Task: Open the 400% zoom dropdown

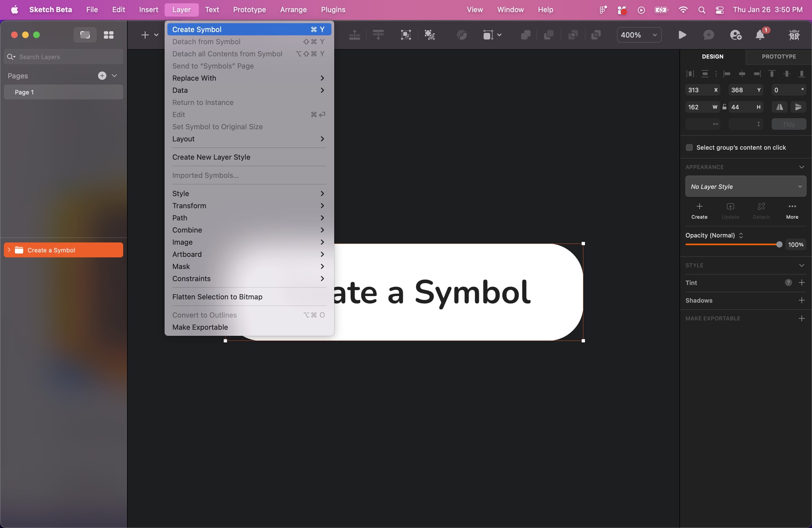Action: point(639,35)
